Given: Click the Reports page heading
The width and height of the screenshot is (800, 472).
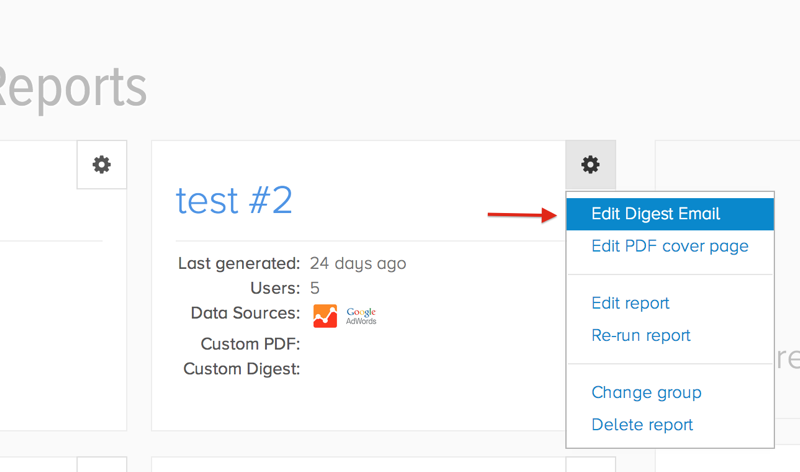Looking at the screenshot, I should point(73,88).
